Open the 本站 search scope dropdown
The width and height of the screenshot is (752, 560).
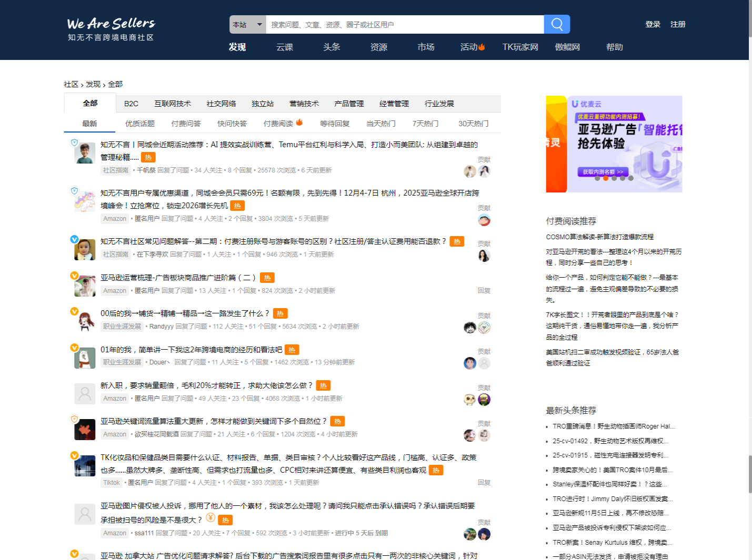tap(247, 24)
